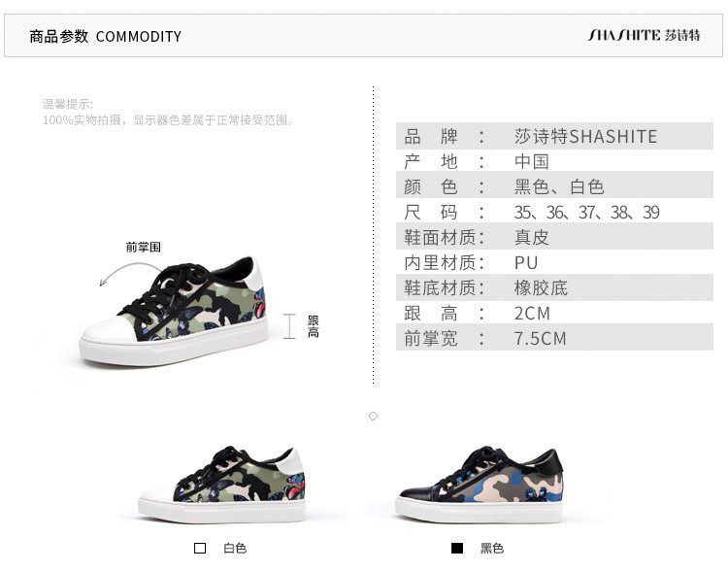Click the SHASHITE 莎诗特 brand logo
Viewport: 728px width, 571px height.
(x=644, y=35)
